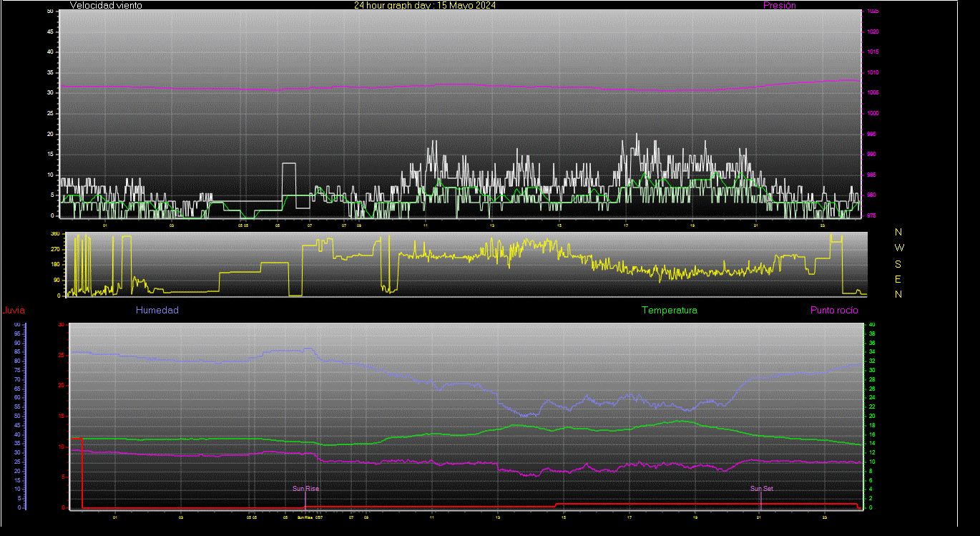
Task: Click the '1010' value on pressure axis
Action: pos(873,73)
